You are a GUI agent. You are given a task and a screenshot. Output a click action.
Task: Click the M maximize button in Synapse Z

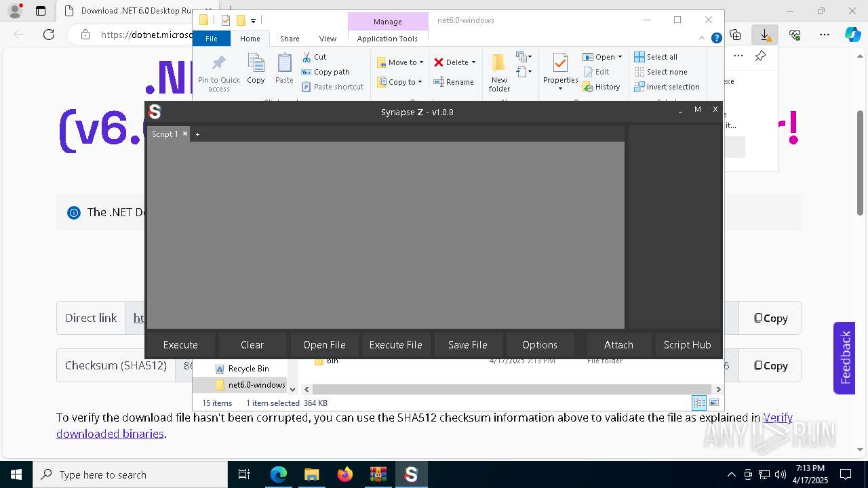697,109
